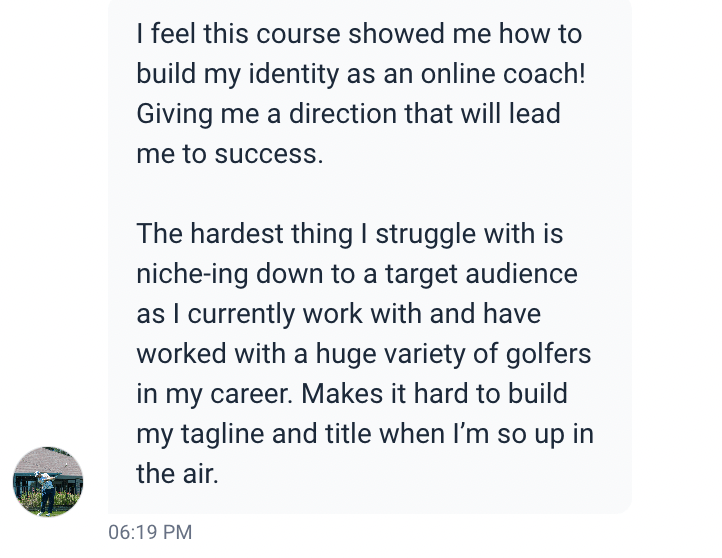Click the words "huge variety"
The image size is (722, 558).
390,354
